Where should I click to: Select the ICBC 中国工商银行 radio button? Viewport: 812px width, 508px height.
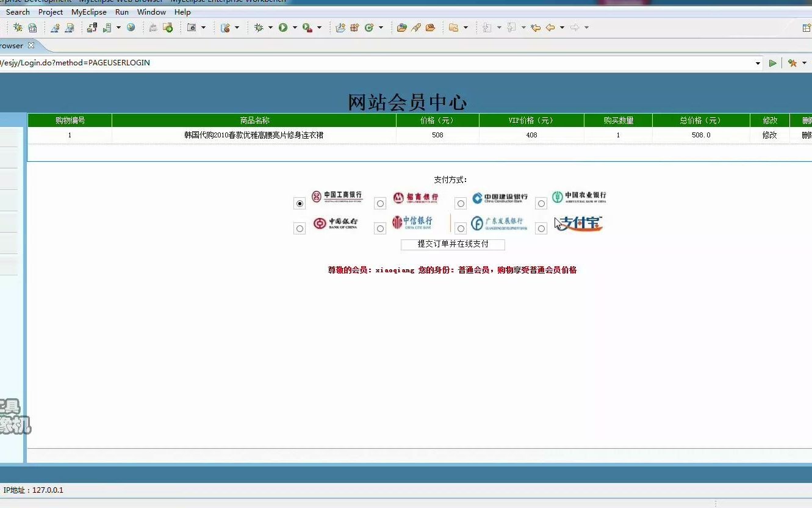point(300,203)
